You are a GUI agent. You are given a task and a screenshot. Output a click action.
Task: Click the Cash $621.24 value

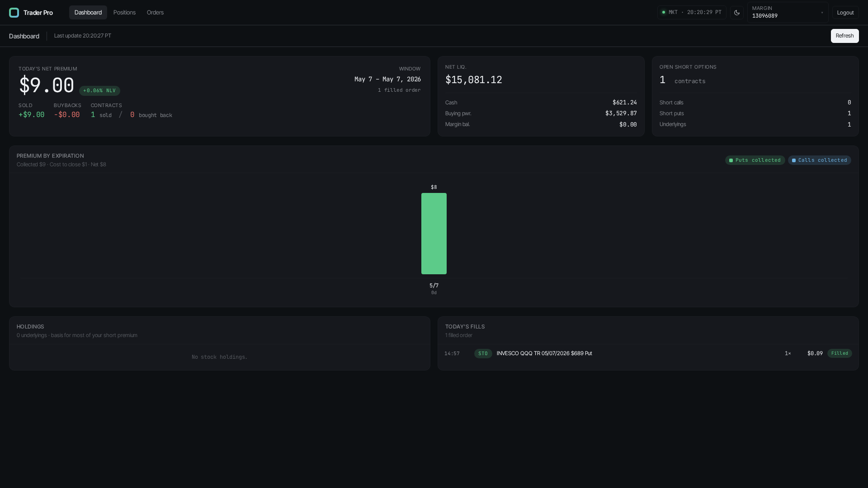[x=624, y=103]
